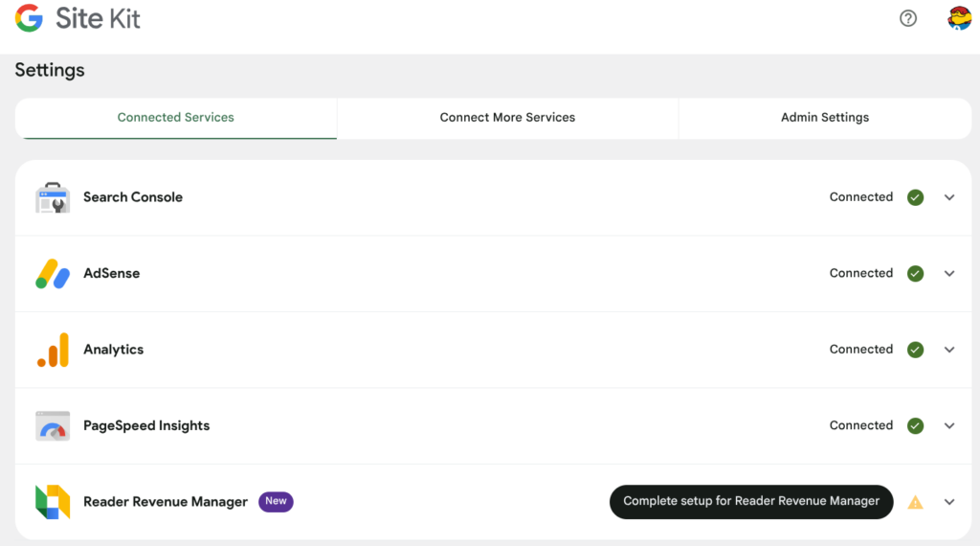980x546 pixels.
Task: Open the Admin Settings tab
Action: pyautogui.click(x=825, y=118)
